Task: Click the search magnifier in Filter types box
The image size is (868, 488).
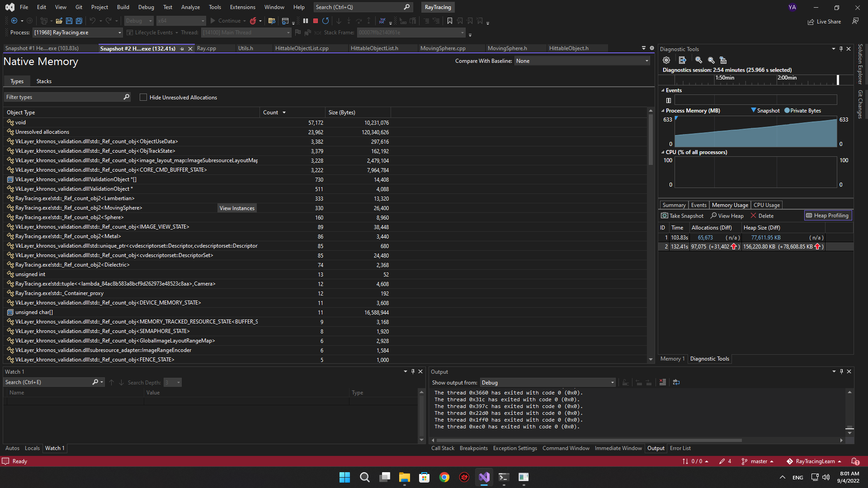Action: coord(126,97)
